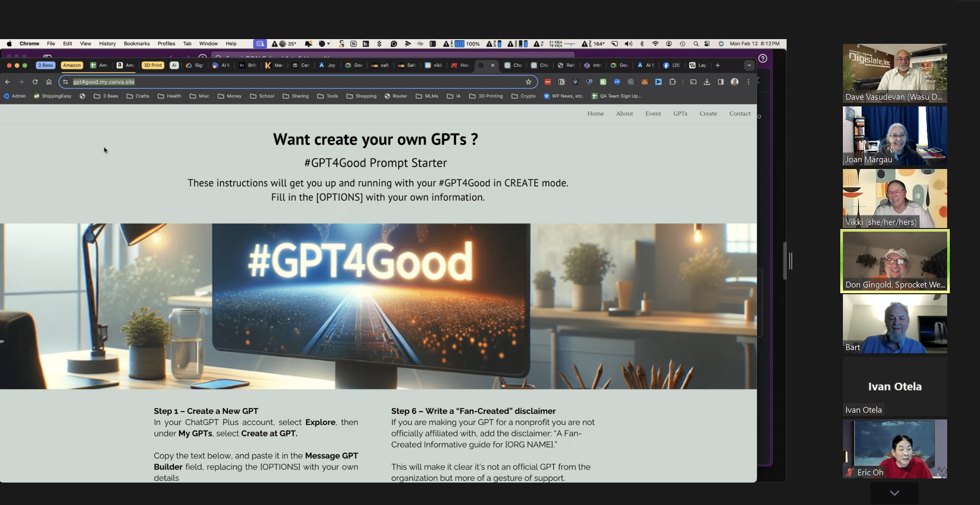
Task: Open the Time Machine menu bar icon
Action: pos(682,44)
